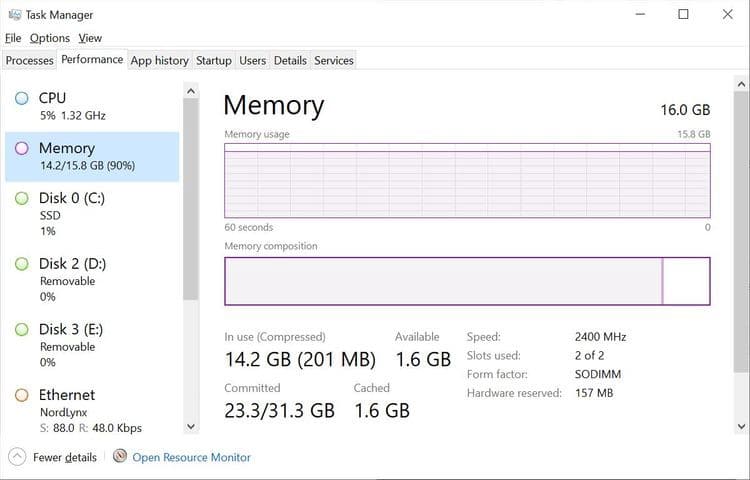Click the Disk 2 (D:) circle icon
This screenshot has height=480, width=750.
(22, 264)
